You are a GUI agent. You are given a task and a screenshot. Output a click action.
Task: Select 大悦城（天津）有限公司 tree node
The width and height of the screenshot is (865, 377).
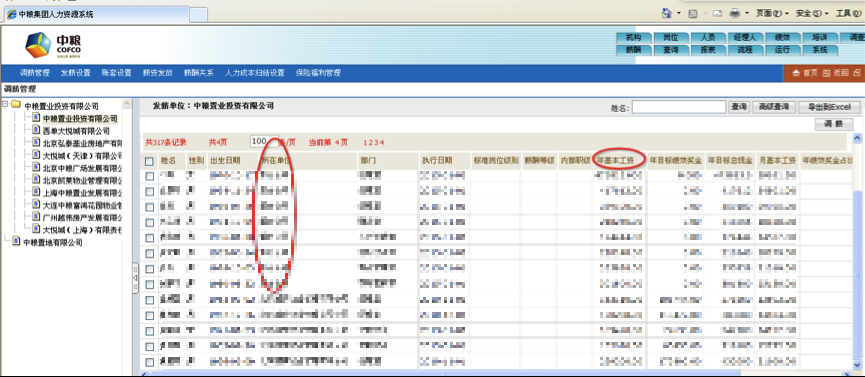[82, 156]
